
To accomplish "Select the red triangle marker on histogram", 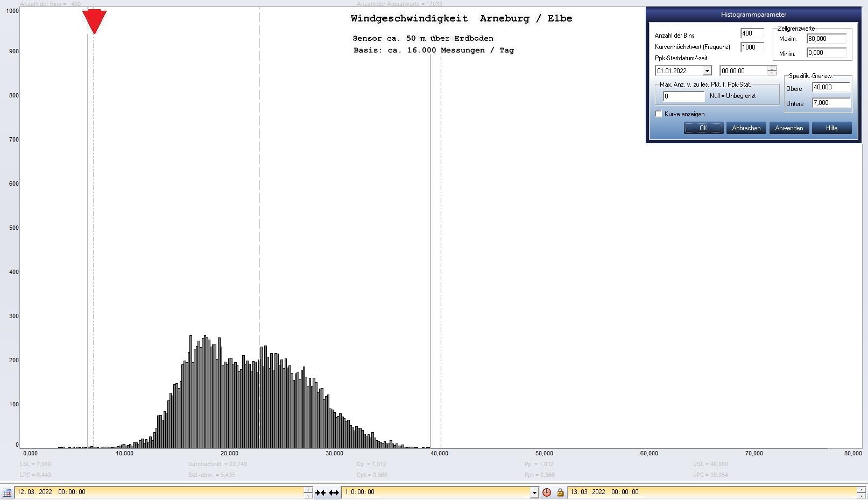I will [x=94, y=22].
